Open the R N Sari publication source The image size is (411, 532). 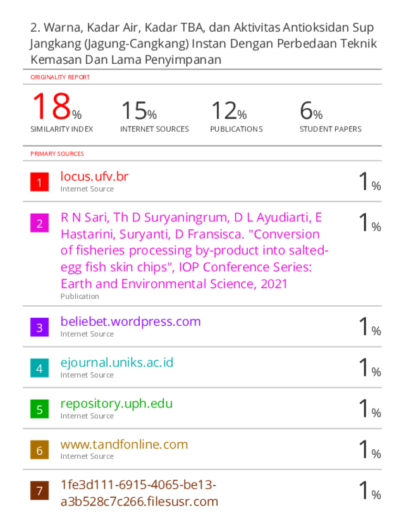pyautogui.click(x=194, y=251)
